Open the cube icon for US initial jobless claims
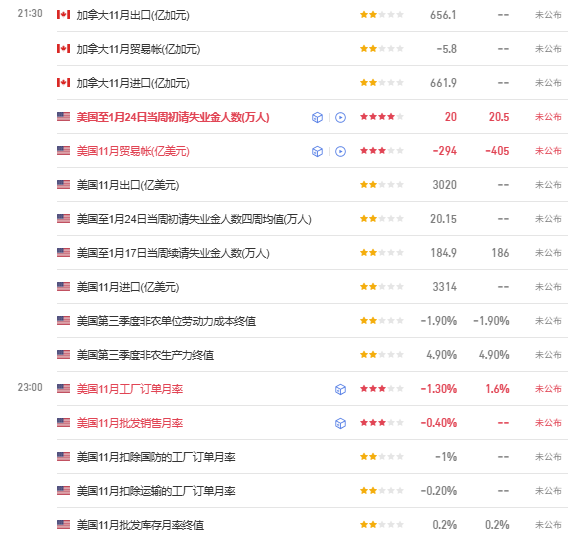Screen dimensions: 568x539 click(x=317, y=117)
